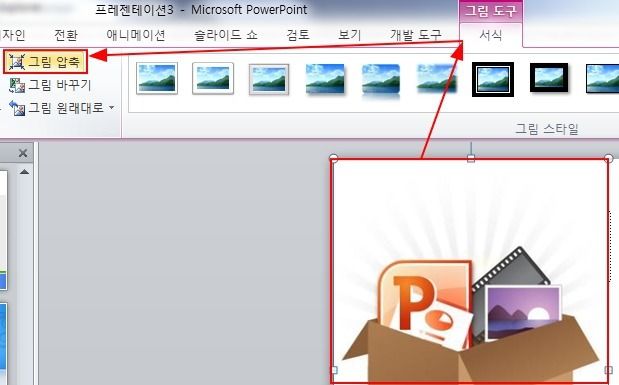Click the 그림 스타일 group label
Image resolution: width=619 pixels, height=385 pixels.
point(547,129)
